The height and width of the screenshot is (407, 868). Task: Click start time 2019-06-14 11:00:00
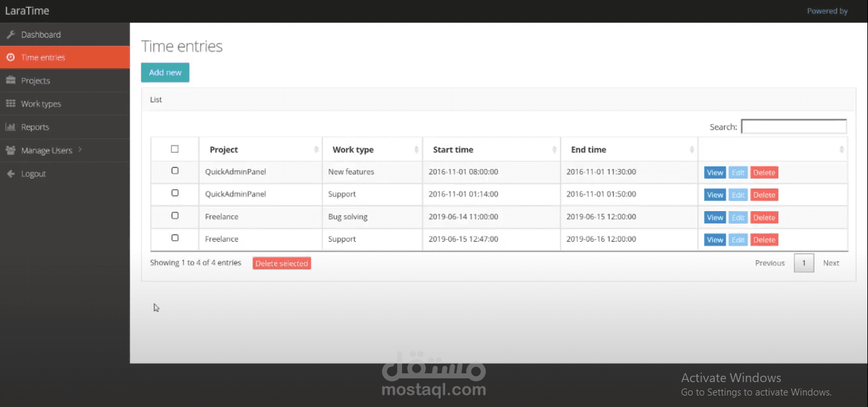click(x=463, y=217)
